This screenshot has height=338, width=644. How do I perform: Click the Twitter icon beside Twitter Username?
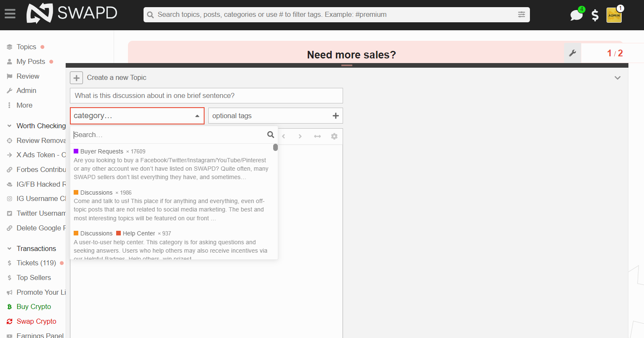(x=9, y=214)
